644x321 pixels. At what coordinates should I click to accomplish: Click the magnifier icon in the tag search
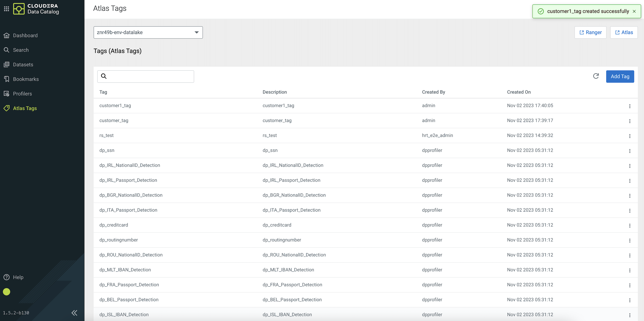point(104,76)
